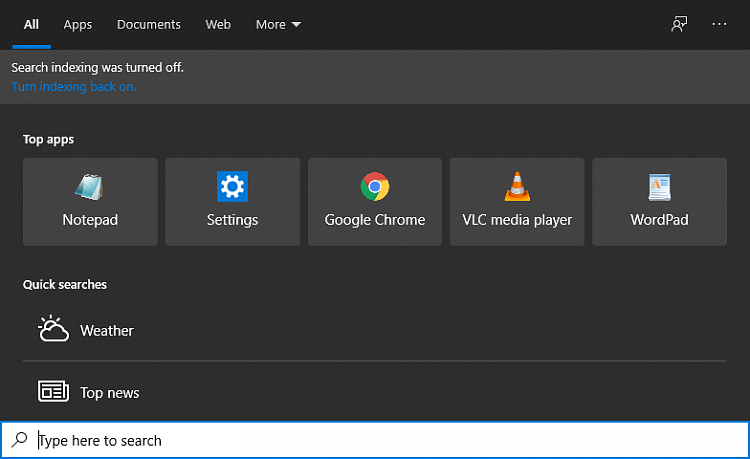Select the Top news quick search label
This screenshot has width=750, height=459.
point(110,393)
